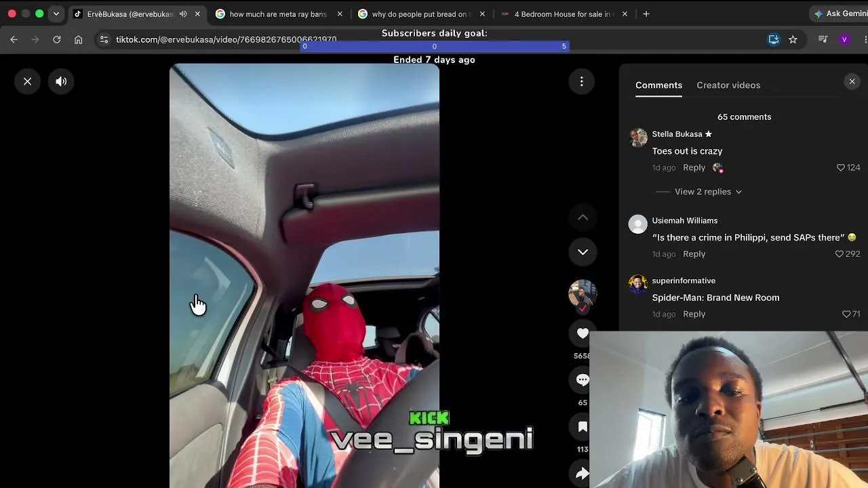Like the video with heart icon

583,333
